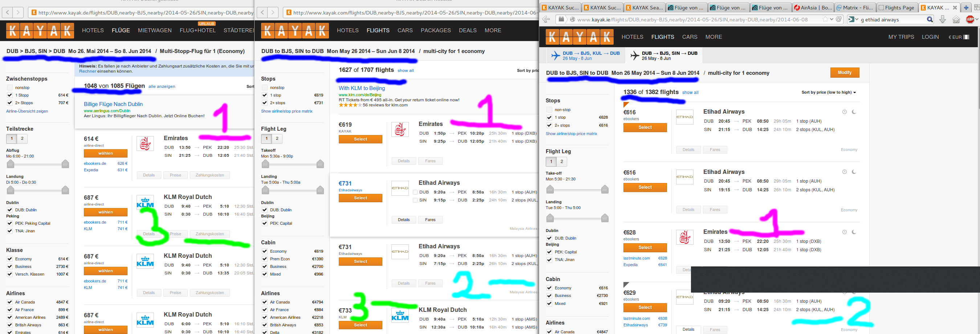
Task: Click LOGIN in kayak.ie header
Action: tap(930, 37)
